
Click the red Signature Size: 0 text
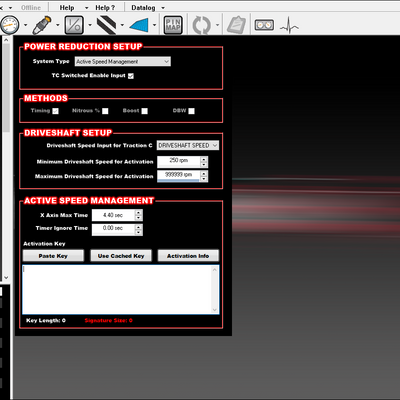pos(108,320)
